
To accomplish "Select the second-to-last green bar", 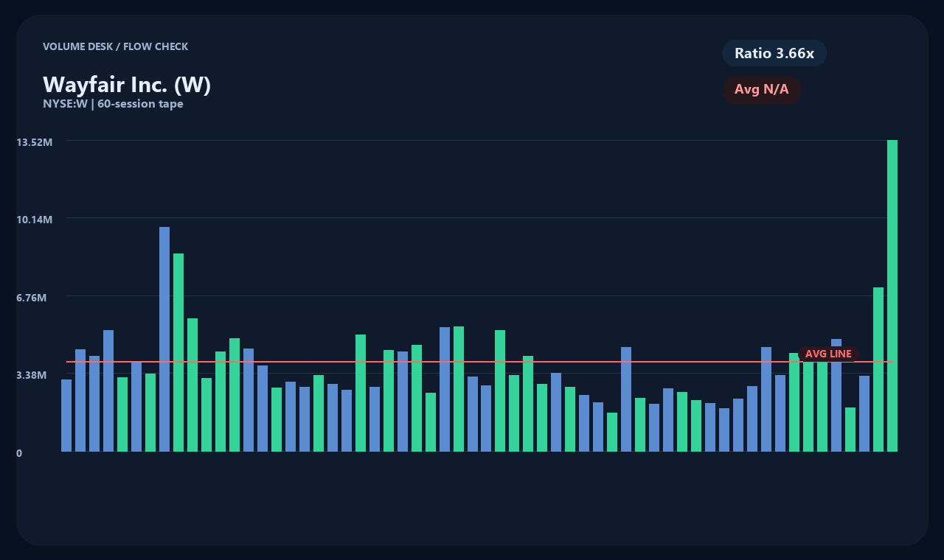I will pos(878,369).
